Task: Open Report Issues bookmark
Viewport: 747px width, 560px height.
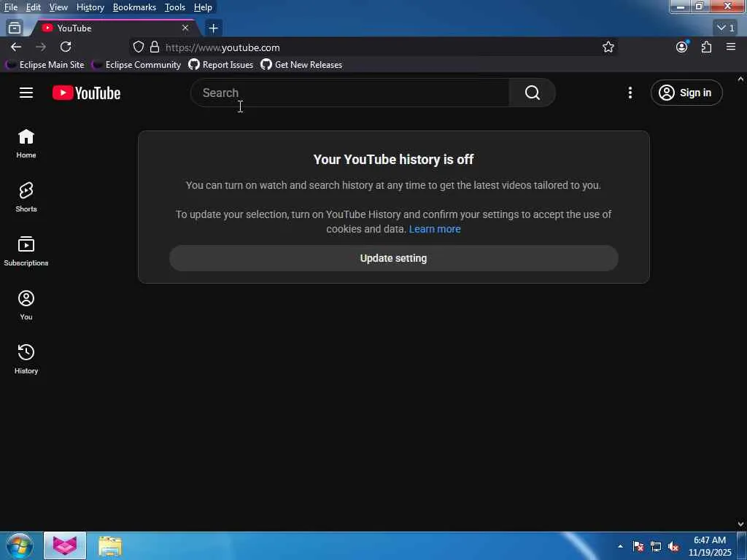Action: pos(221,65)
